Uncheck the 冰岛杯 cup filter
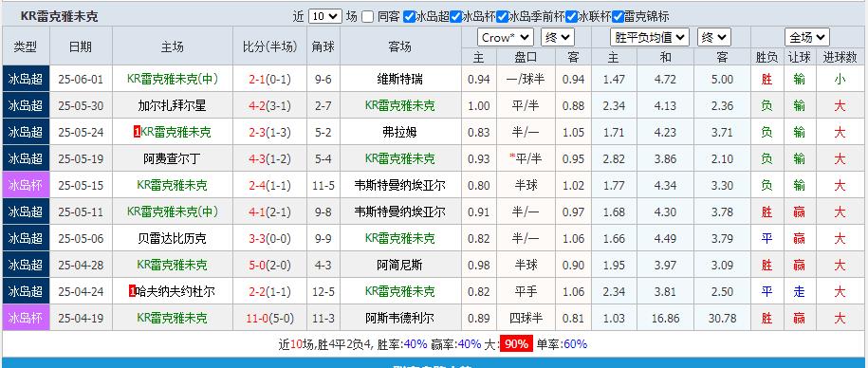868x368 pixels. point(455,17)
